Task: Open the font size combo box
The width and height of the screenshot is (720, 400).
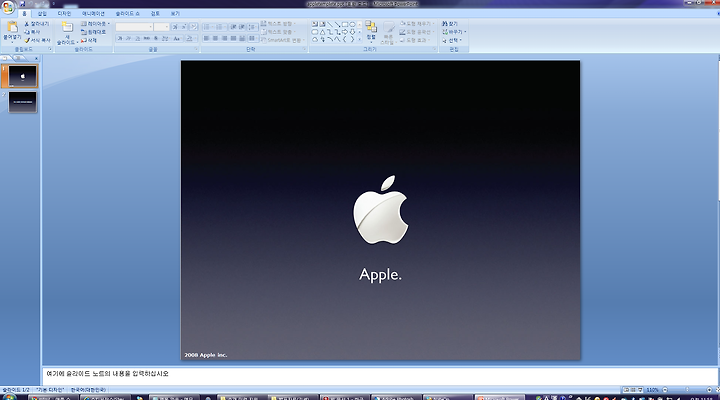Action: (x=161, y=27)
